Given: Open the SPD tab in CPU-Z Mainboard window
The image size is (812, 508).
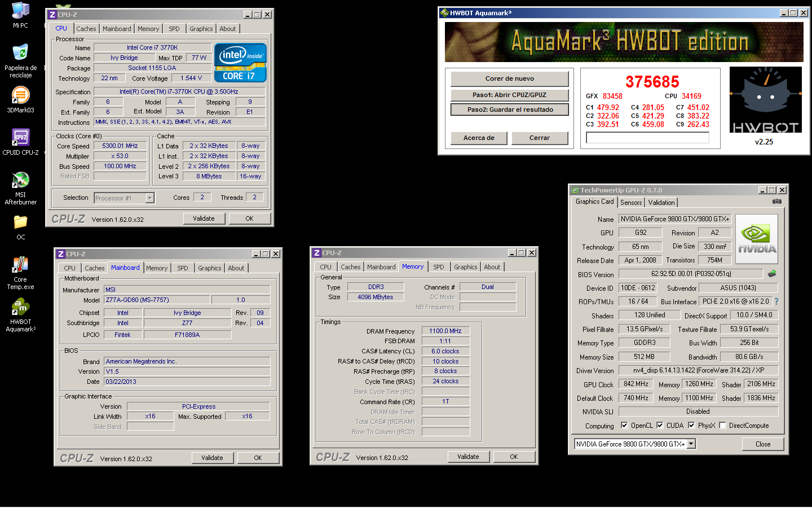Looking at the screenshot, I should [183, 268].
